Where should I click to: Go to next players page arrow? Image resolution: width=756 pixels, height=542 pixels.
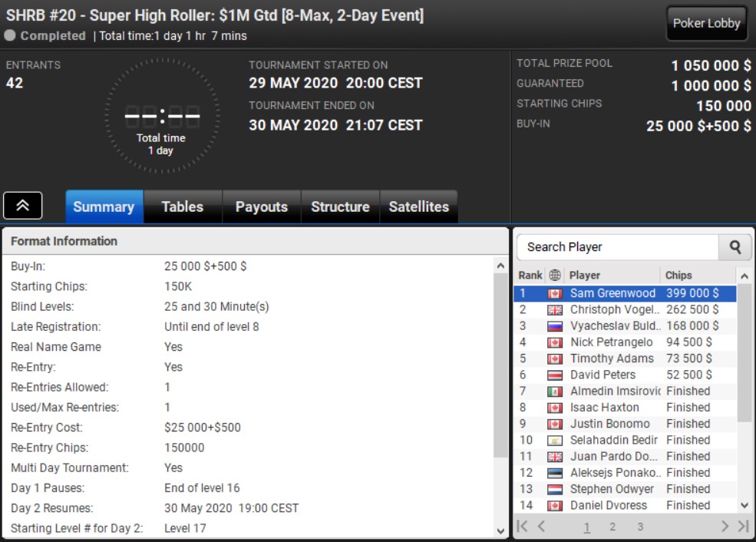pos(725,526)
